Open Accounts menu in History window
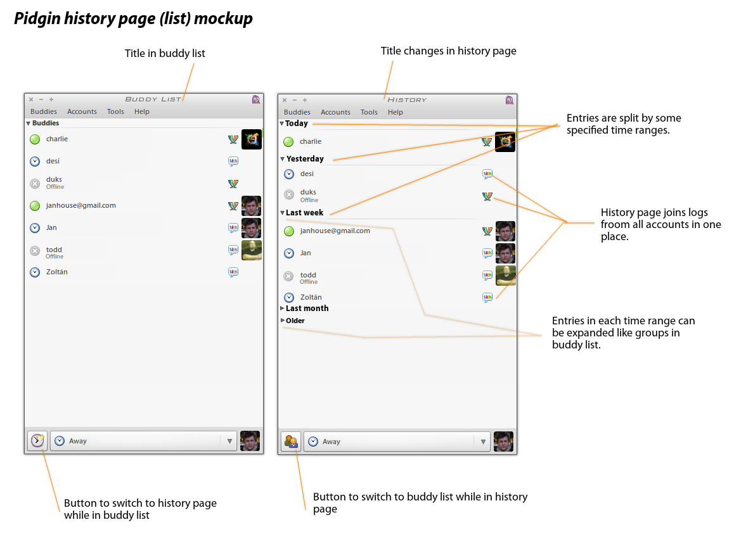 [x=335, y=112]
